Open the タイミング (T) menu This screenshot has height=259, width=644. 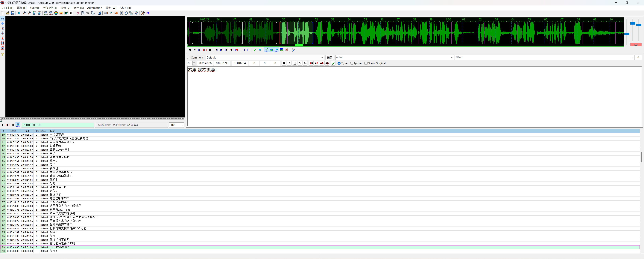coord(50,8)
